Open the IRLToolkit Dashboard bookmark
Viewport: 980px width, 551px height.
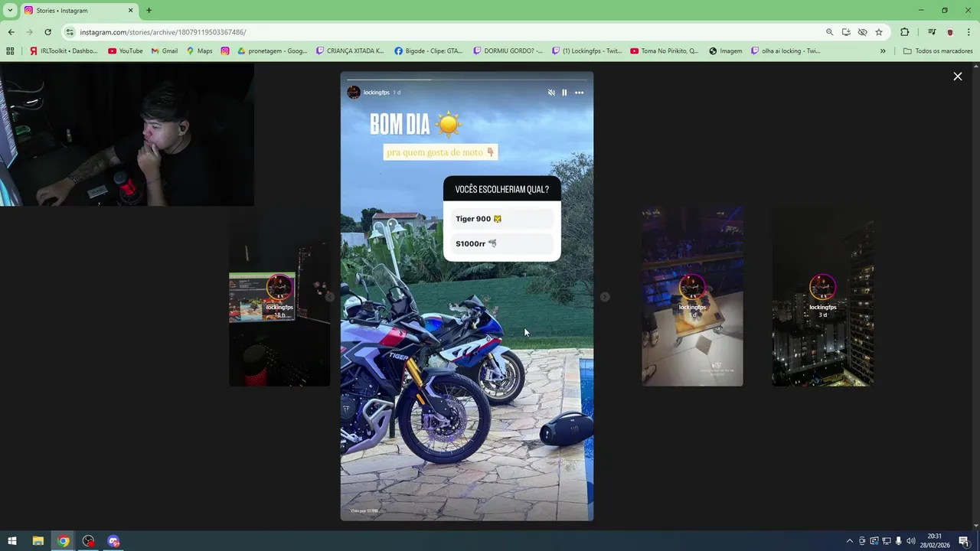point(64,51)
